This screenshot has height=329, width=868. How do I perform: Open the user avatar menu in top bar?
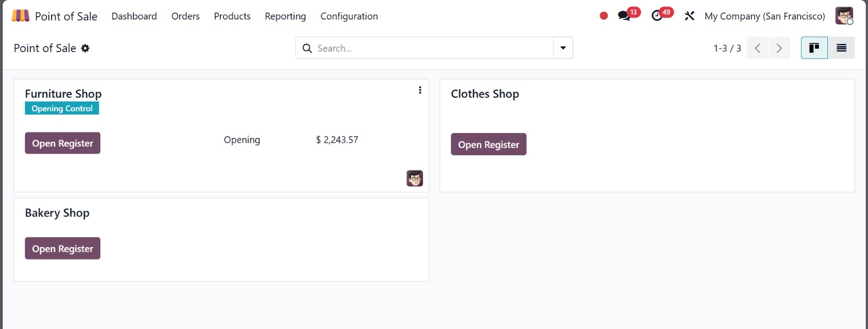click(844, 16)
